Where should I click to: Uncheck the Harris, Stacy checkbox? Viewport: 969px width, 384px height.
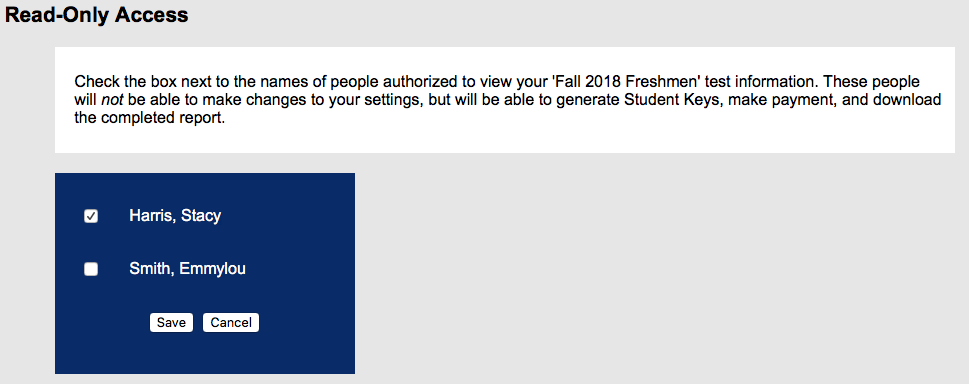pyautogui.click(x=91, y=216)
